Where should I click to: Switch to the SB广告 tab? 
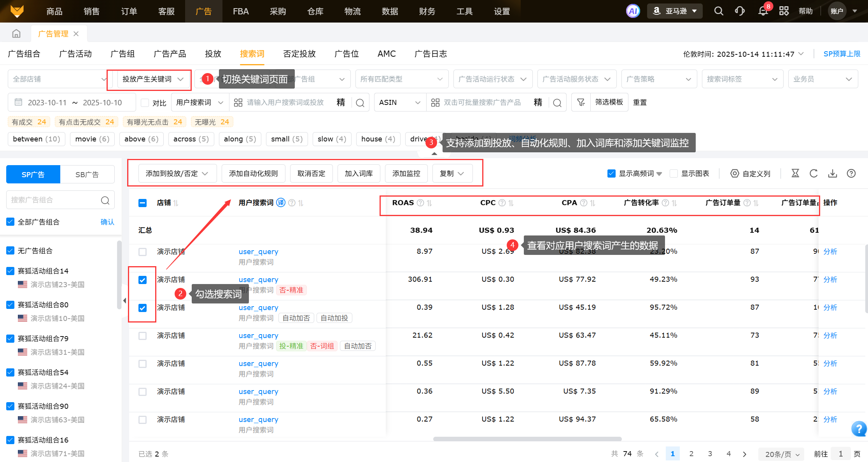87,174
